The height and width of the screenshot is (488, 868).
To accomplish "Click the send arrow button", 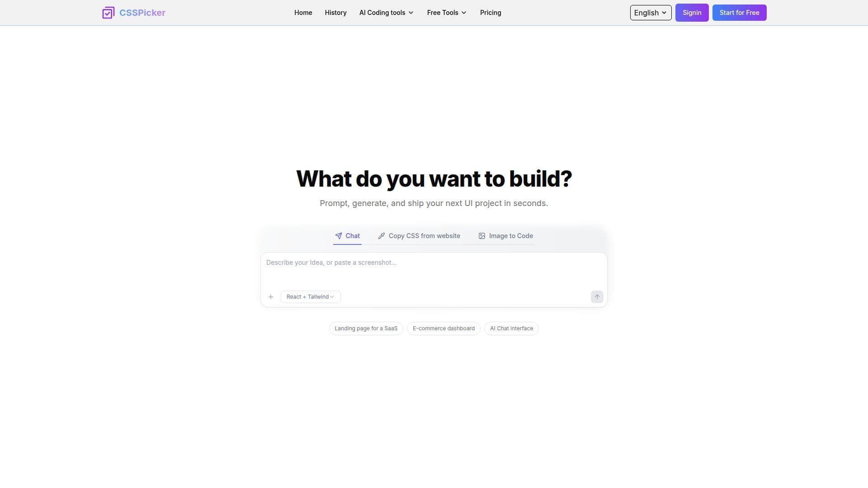I will [597, 297].
